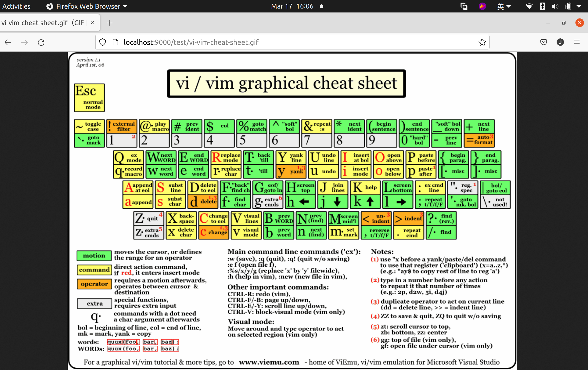
Task: Click the d delete operator key
Action: [203, 201]
